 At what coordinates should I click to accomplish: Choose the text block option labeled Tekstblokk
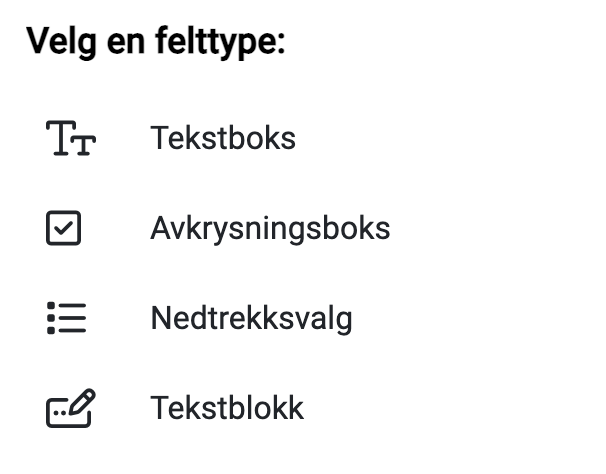click(x=227, y=408)
